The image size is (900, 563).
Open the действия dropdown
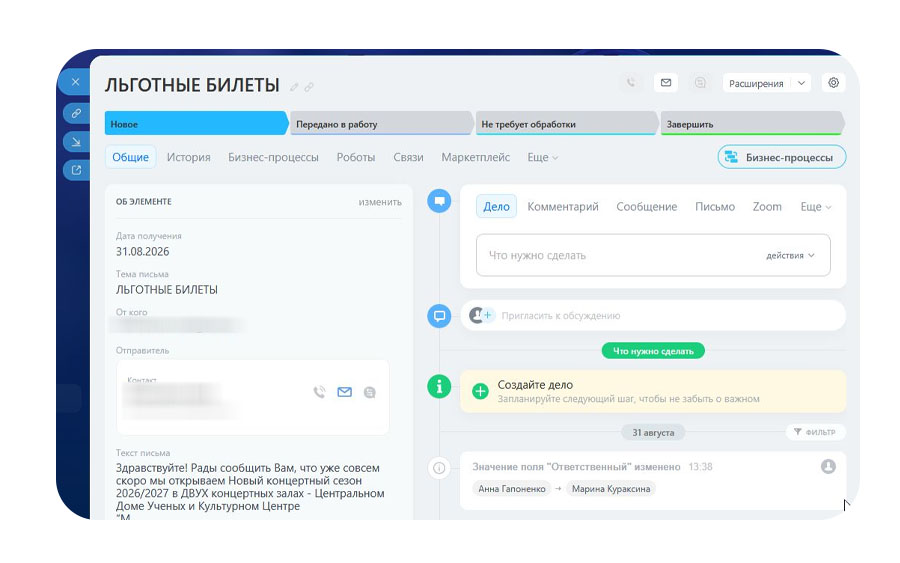[790, 255]
